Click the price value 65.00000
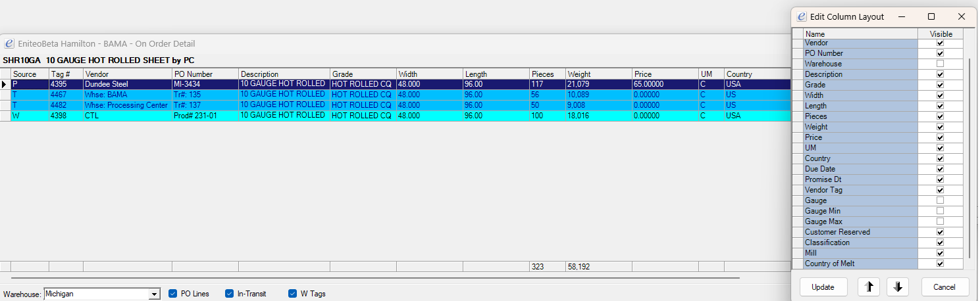Image resolution: width=980 pixels, height=301 pixels. [665, 84]
